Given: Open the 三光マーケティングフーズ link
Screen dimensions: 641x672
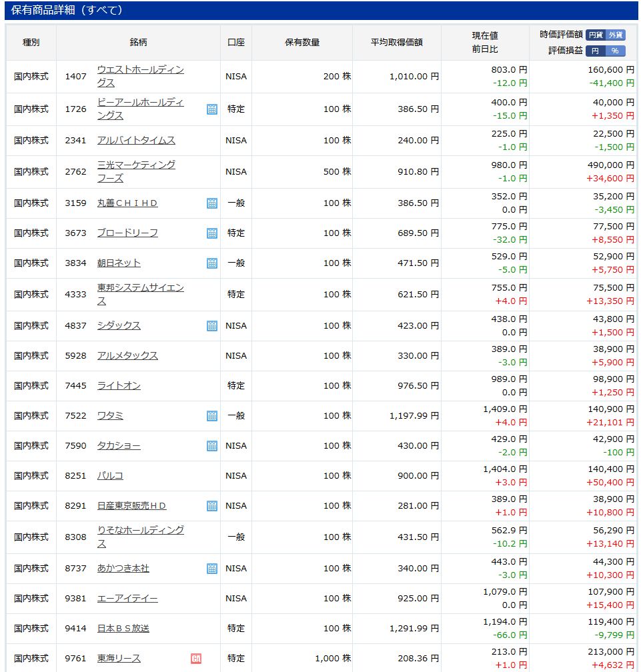Looking at the screenshot, I should [x=136, y=171].
